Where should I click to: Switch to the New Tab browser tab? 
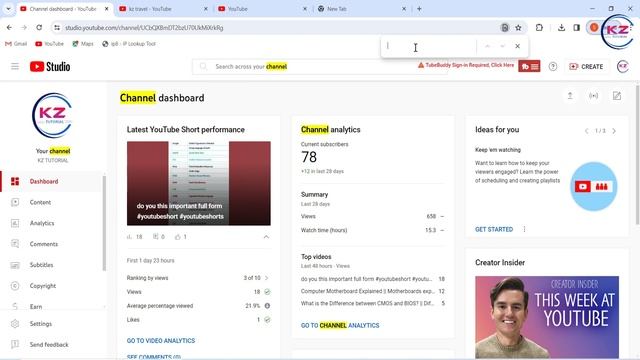click(362, 9)
